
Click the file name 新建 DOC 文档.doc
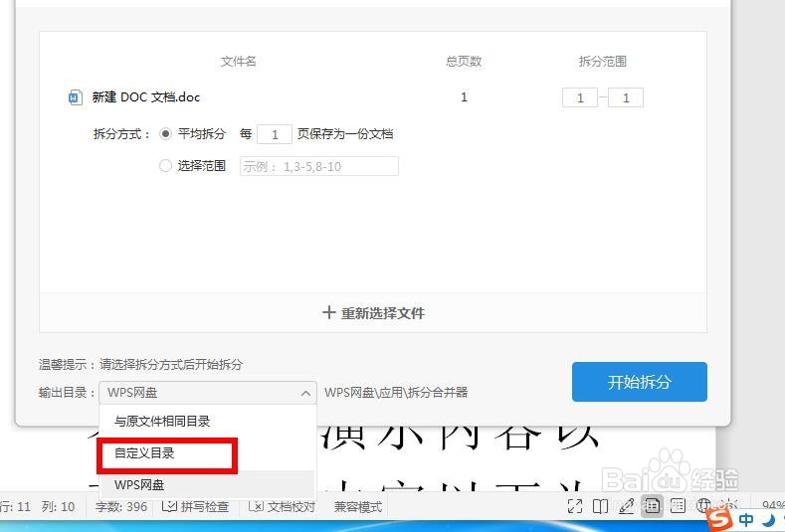click(x=145, y=97)
